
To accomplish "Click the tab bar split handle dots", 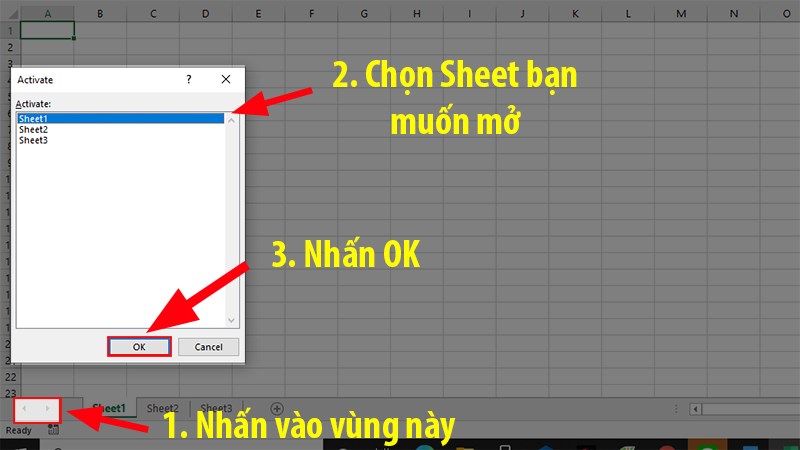I will pyautogui.click(x=676, y=409).
